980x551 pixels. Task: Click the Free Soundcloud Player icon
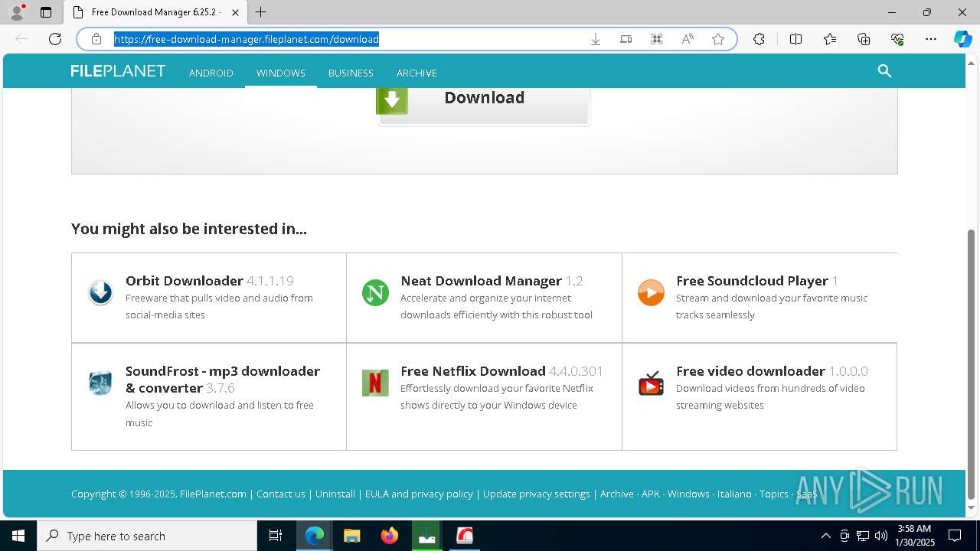(651, 292)
